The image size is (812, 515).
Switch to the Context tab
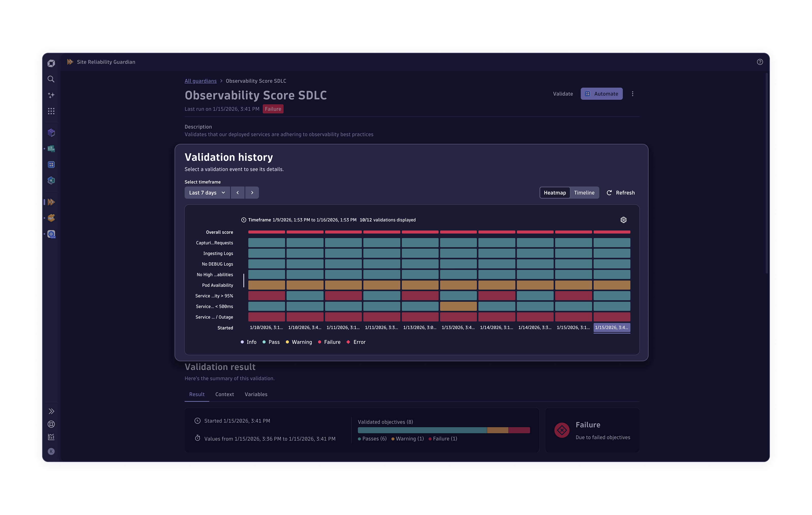(225, 394)
